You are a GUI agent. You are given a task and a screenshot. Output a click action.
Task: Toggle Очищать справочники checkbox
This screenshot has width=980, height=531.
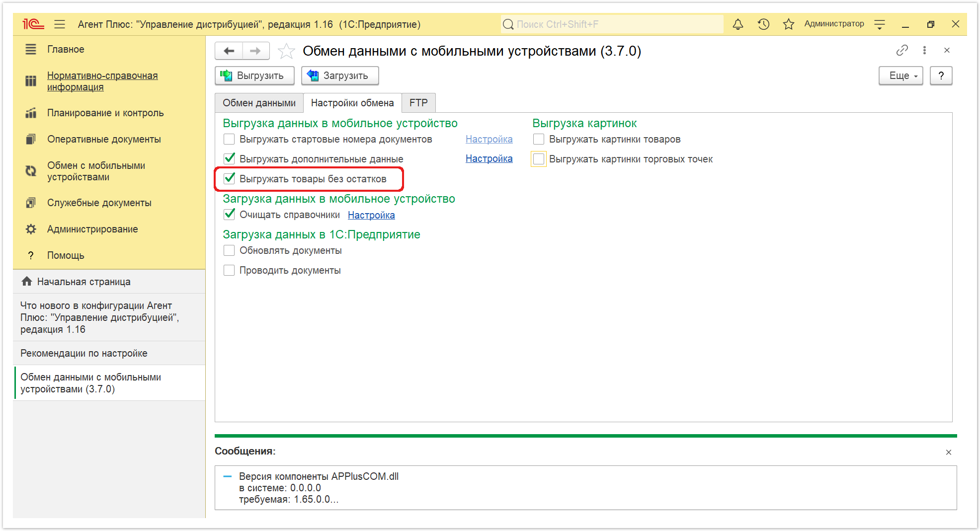(x=229, y=215)
